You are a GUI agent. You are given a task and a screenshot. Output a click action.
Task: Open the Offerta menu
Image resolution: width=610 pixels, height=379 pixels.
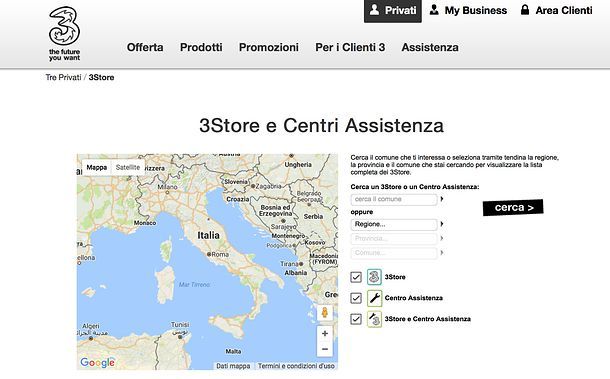pyautogui.click(x=145, y=47)
